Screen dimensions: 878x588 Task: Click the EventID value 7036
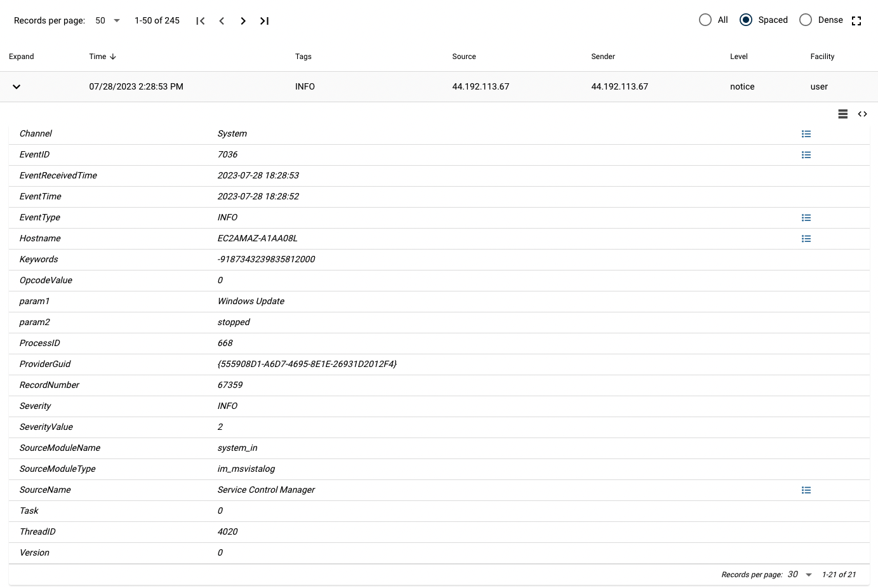coord(227,154)
